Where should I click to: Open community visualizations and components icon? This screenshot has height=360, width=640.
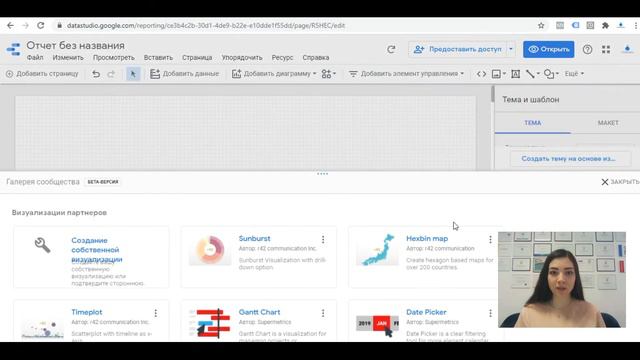(328, 74)
